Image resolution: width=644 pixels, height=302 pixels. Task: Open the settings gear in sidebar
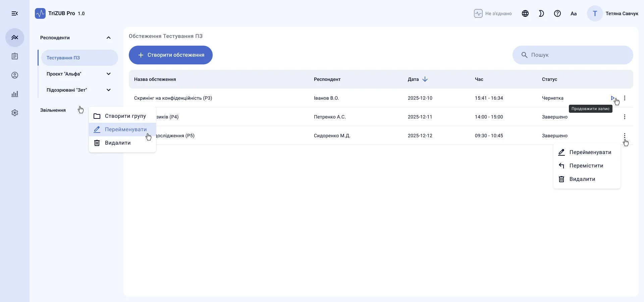pos(15,113)
